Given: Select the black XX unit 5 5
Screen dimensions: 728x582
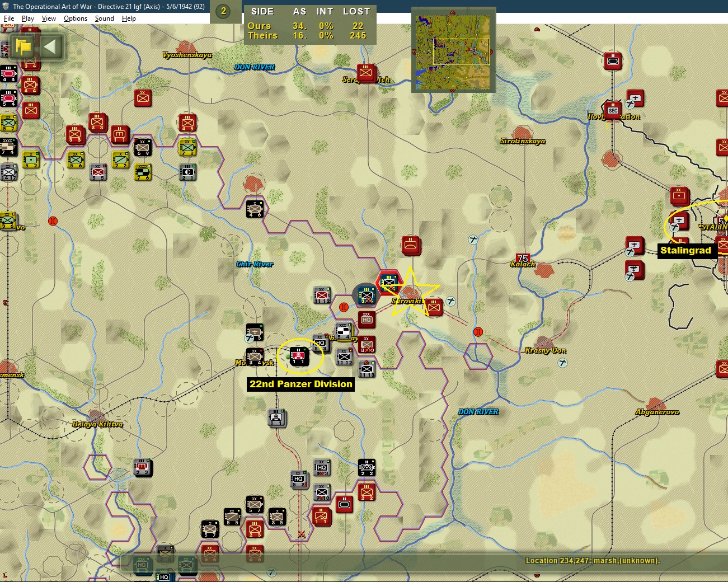Looking at the screenshot, I should click(232, 517).
